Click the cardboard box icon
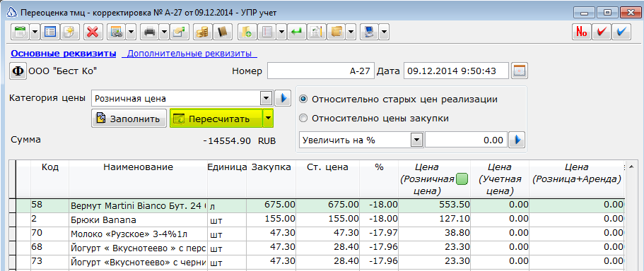The height and width of the screenshot is (271, 644). [336, 32]
